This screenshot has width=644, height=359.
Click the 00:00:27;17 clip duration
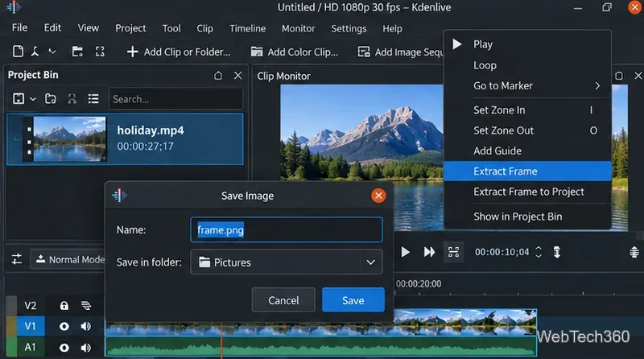(x=145, y=146)
